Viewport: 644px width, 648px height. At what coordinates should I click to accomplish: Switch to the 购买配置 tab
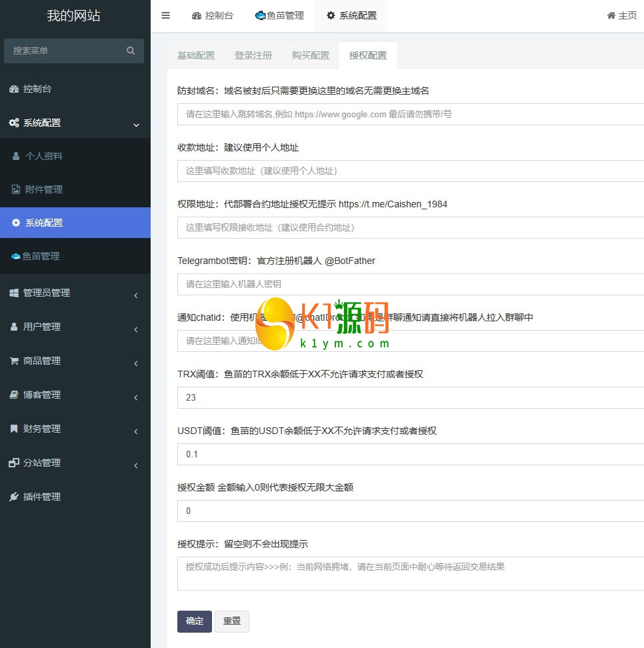(x=311, y=55)
